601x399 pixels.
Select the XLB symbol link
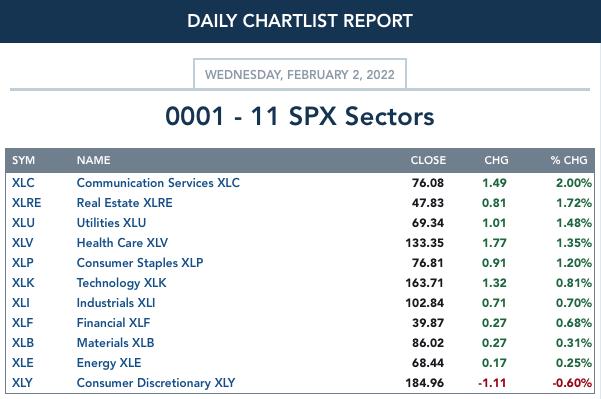coord(23,343)
